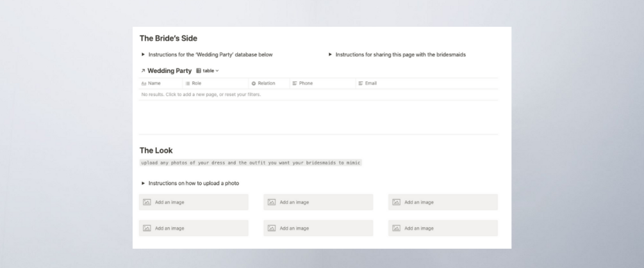
Task: Click the Name column header
Action: pos(154,83)
